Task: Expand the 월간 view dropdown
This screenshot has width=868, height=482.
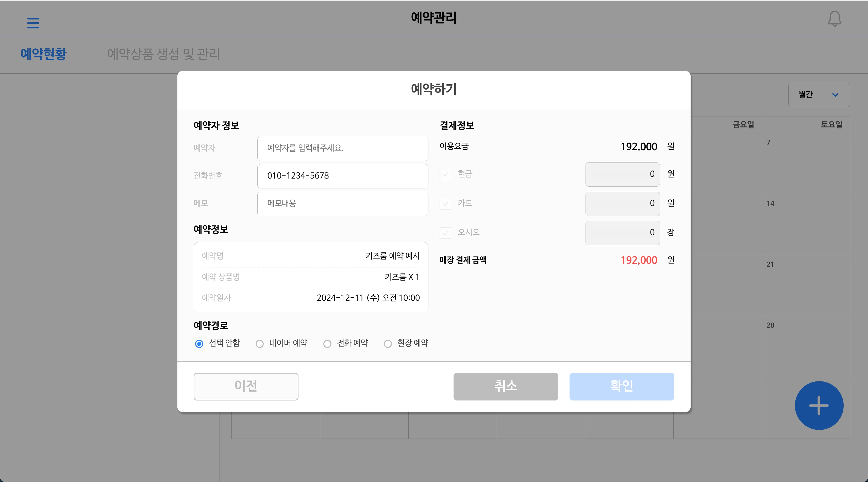Action: (x=819, y=95)
